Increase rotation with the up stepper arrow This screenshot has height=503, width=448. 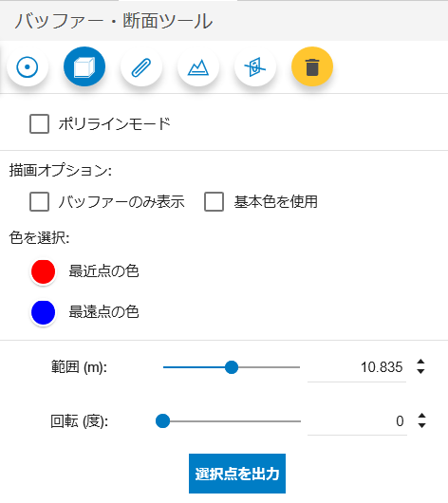tap(421, 416)
